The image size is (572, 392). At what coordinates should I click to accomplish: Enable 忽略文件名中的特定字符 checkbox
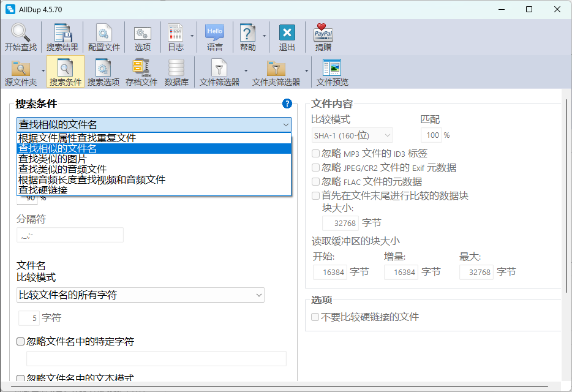[20, 342]
